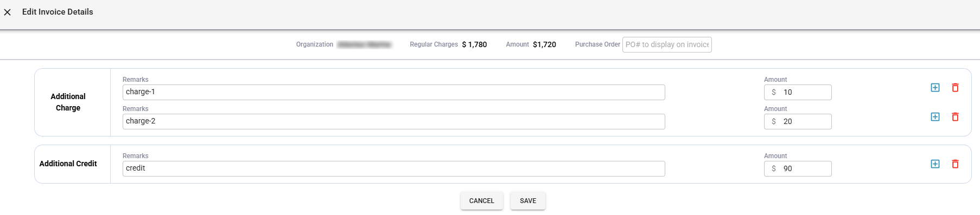Viewport: 980px width, 215px height.
Task: Click the Amount $1,720 total value
Action: coord(544,44)
